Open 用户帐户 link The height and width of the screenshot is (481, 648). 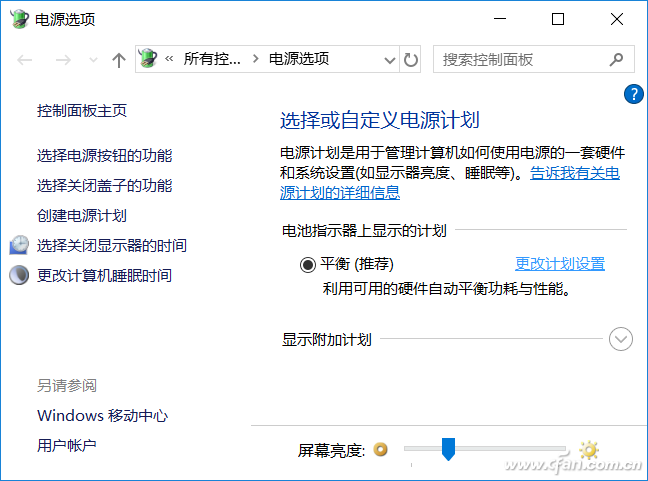[67, 445]
